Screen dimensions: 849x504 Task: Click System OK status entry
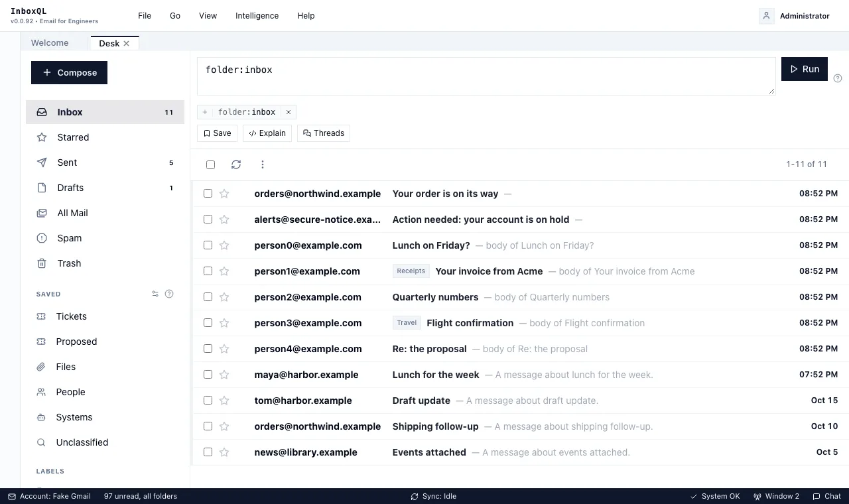(x=715, y=496)
